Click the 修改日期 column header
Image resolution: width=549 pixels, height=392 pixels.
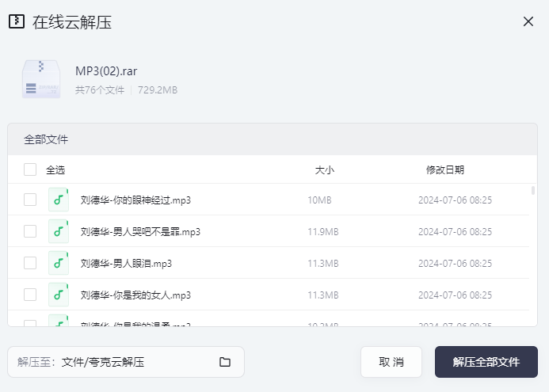click(x=445, y=170)
